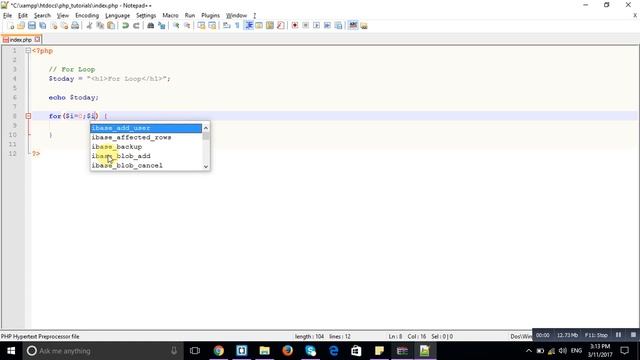Click the autocomplete list scroll up arrow
The width and height of the screenshot is (640, 360).
[x=206, y=128]
